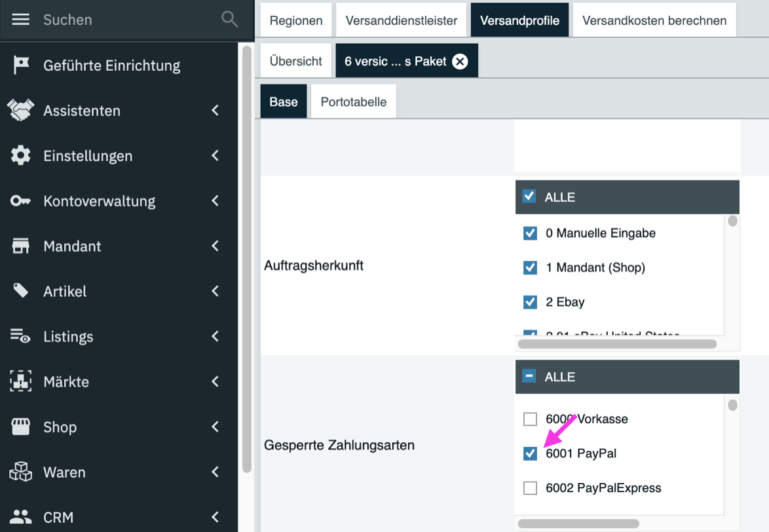Click the Artikel tag icon
Viewport: 769px width, 532px height.
(x=21, y=291)
